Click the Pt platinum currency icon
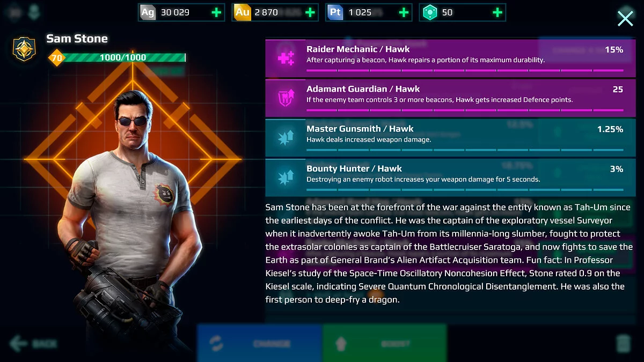The width and height of the screenshot is (644, 362). (335, 12)
